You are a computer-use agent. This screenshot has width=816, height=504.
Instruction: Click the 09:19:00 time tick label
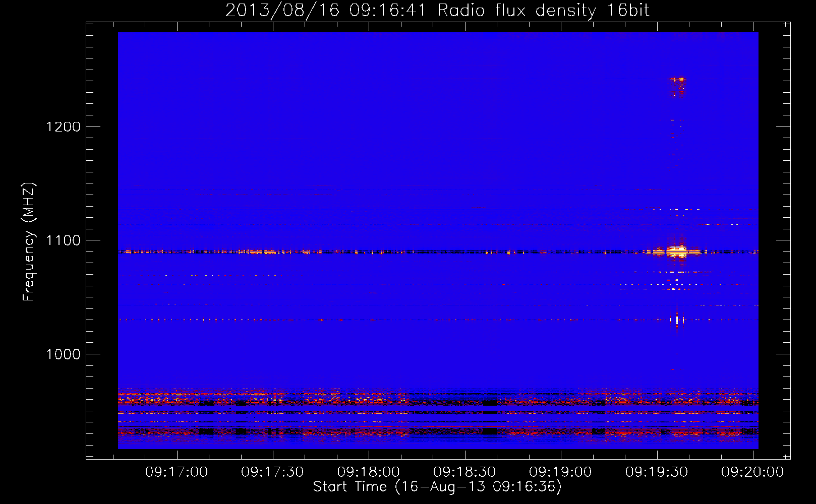coord(560,472)
